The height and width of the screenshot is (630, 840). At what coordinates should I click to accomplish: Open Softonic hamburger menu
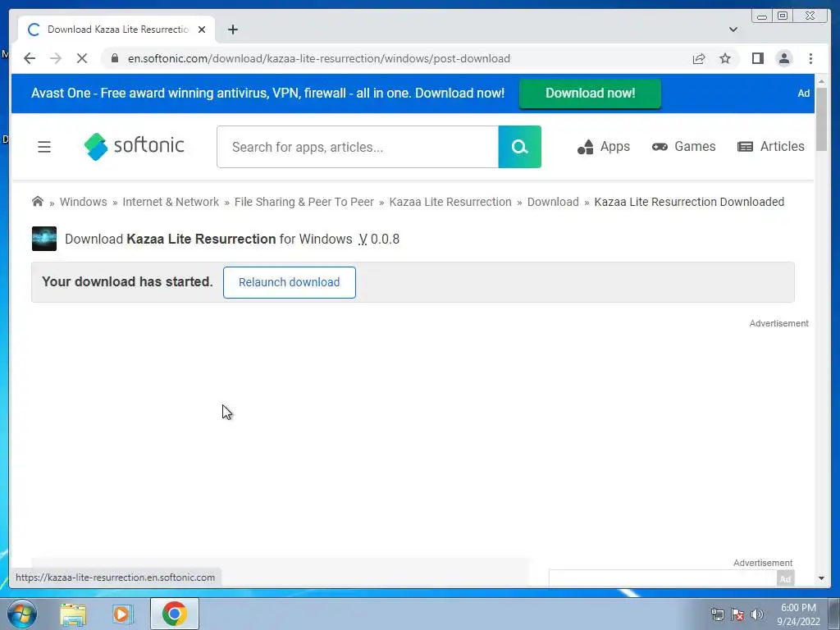coord(44,147)
